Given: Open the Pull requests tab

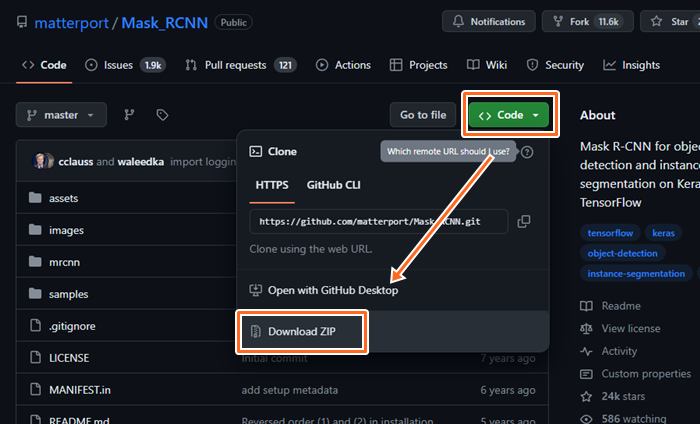Looking at the screenshot, I should coord(241,65).
